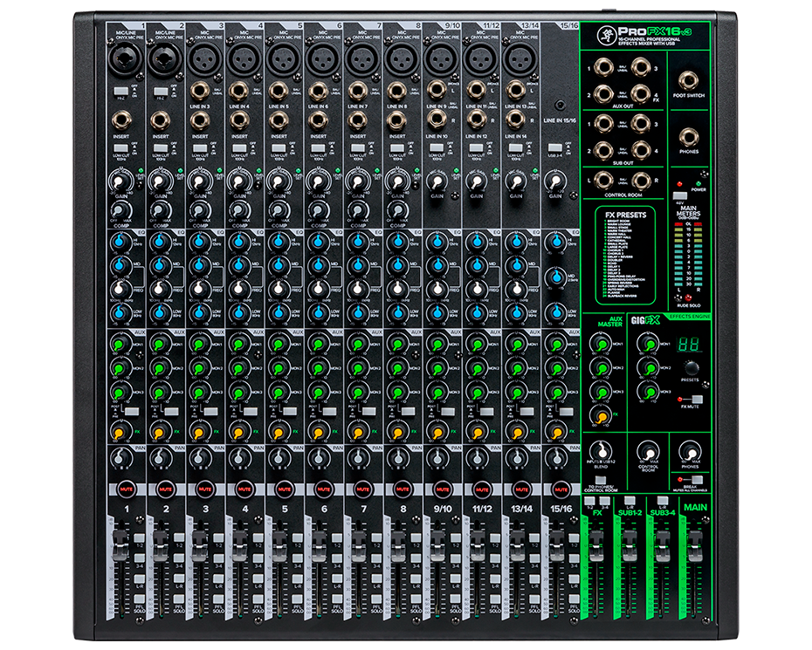
Task: Click the Phones output jack
Action: pyautogui.click(x=688, y=137)
